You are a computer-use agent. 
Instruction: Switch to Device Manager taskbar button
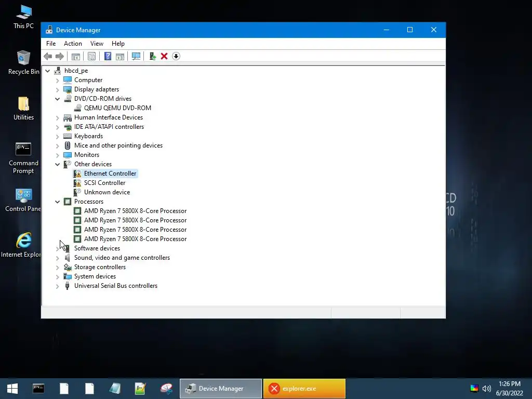click(221, 389)
